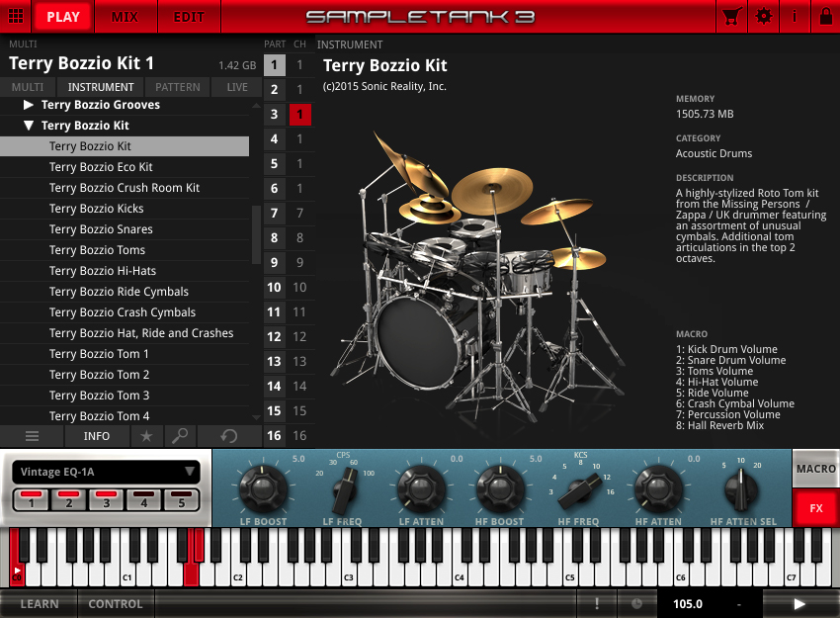
Task: Show the MACRO controls
Action: pos(816,469)
